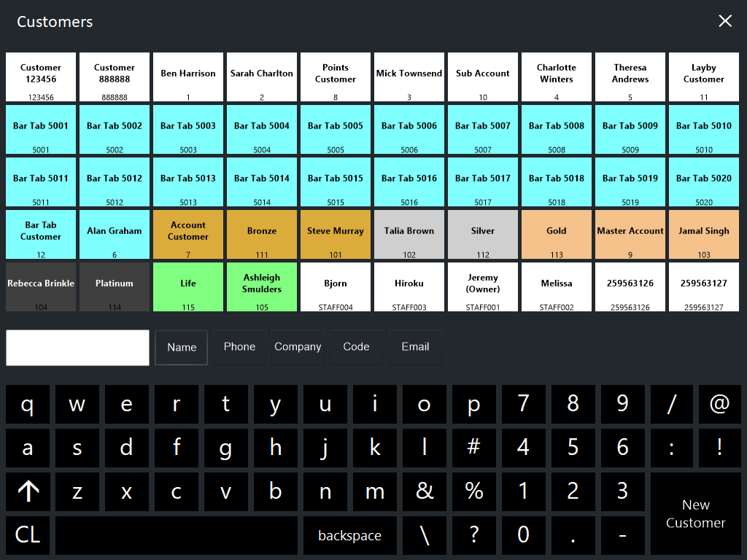Tap the backslash key

[424, 536]
